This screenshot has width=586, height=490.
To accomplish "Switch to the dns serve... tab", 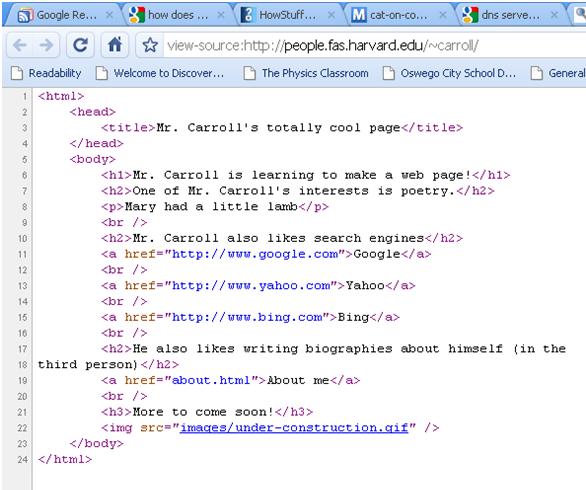I will [x=510, y=15].
